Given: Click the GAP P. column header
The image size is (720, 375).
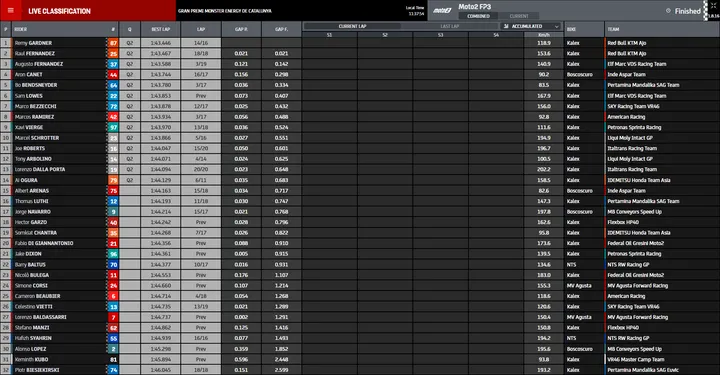Looking at the screenshot, I should click(x=241, y=29).
